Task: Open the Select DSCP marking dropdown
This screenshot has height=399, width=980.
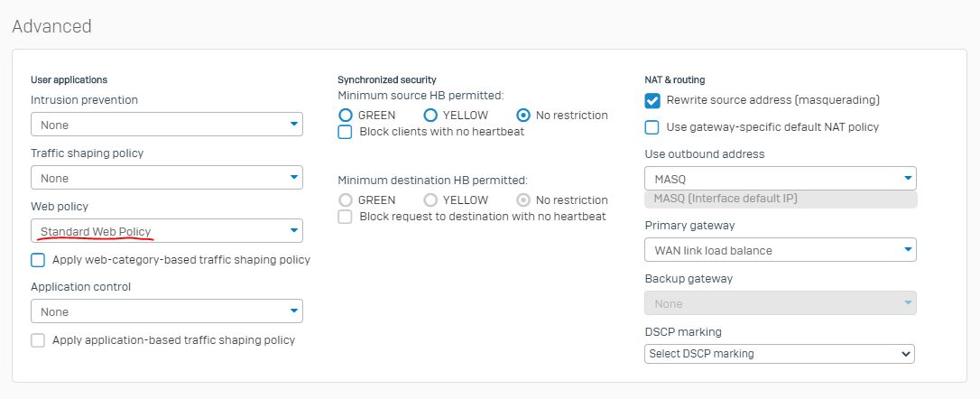Action: [780, 354]
